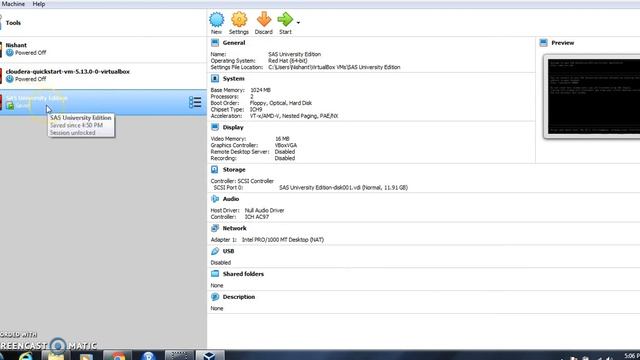Click Base Memory value 1024 MB
The width and height of the screenshot is (640, 360).
click(x=260, y=90)
